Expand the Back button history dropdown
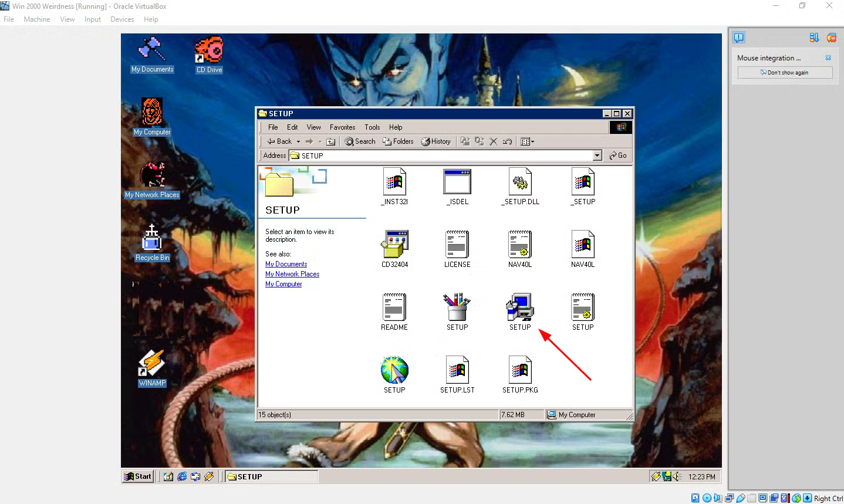Image resolution: width=844 pixels, height=504 pixels. [298, 141]
